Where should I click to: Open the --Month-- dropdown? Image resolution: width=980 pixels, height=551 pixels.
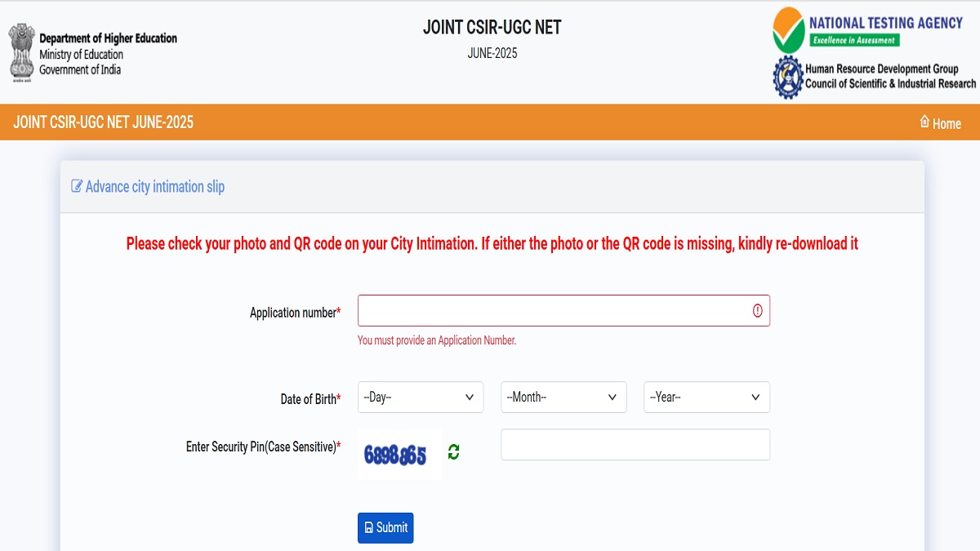[x=563, y=397]
